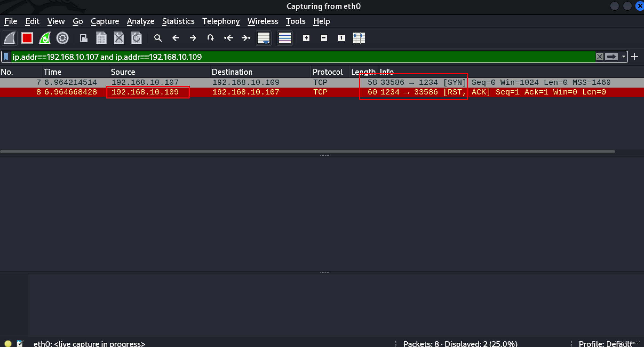Open the Analyze menu
Screen dimensions: 644x347
(140, 21)
